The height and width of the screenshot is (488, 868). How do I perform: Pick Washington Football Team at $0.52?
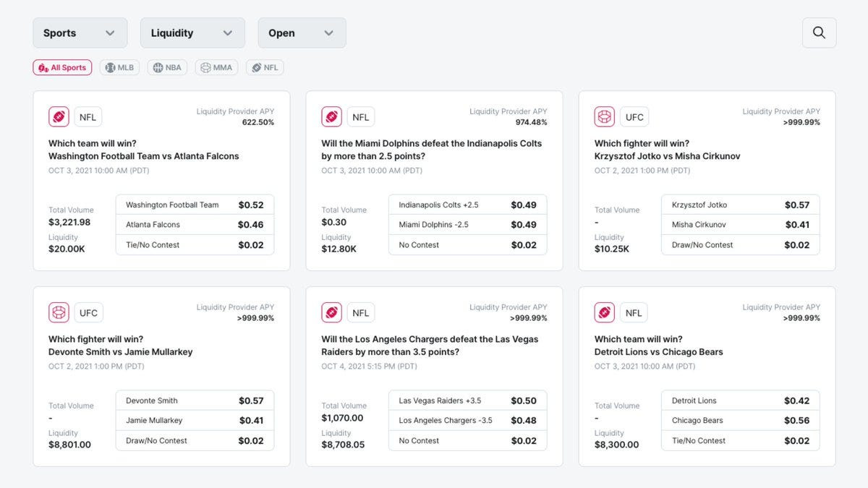coord(195,205)
